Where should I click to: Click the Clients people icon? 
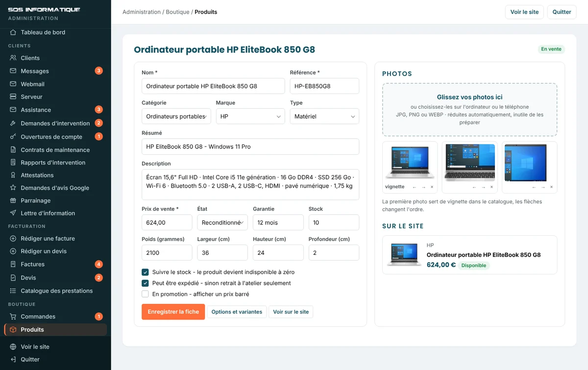(13, 58)
